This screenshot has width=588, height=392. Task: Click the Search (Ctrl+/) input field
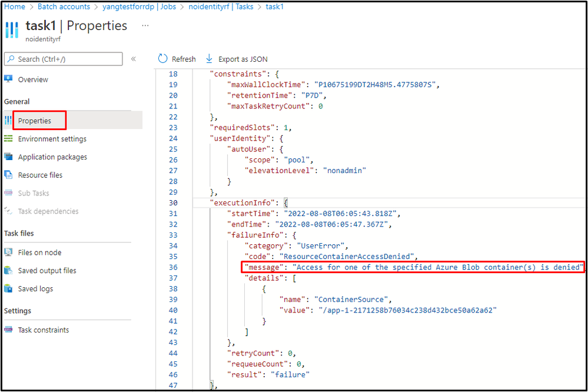click(64, 59)
